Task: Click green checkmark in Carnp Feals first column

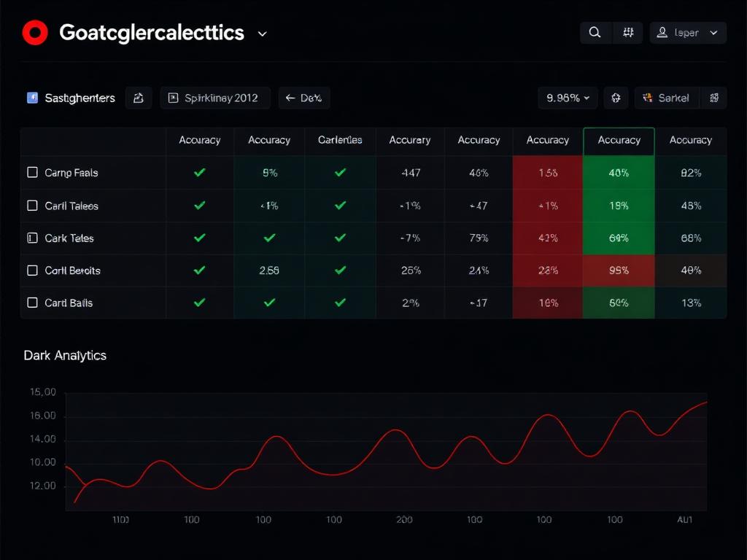Action: pyautogui.click(x=200, y=172)
